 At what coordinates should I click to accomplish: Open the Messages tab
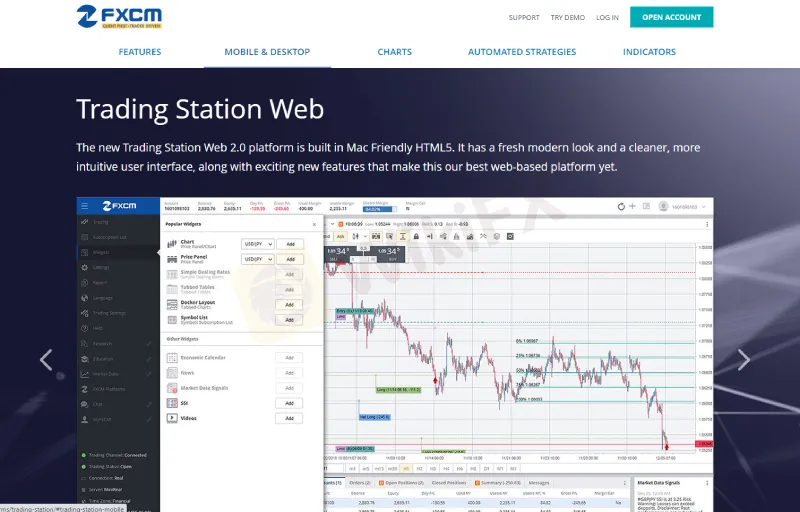539,482
